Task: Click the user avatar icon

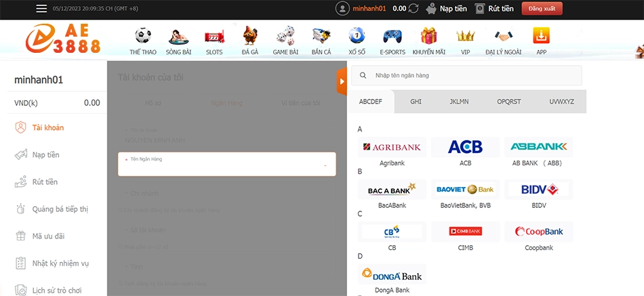Action: point(342,9)
